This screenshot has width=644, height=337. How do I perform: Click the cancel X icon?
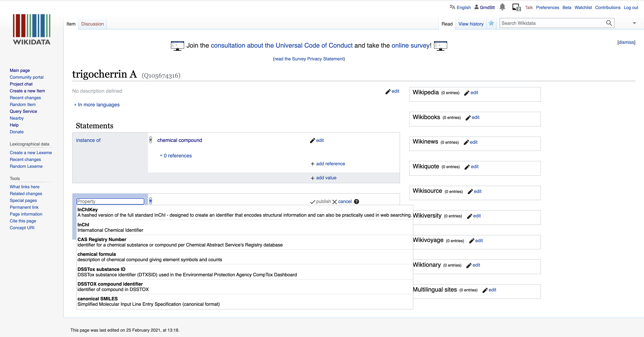(x=335, y=202)
